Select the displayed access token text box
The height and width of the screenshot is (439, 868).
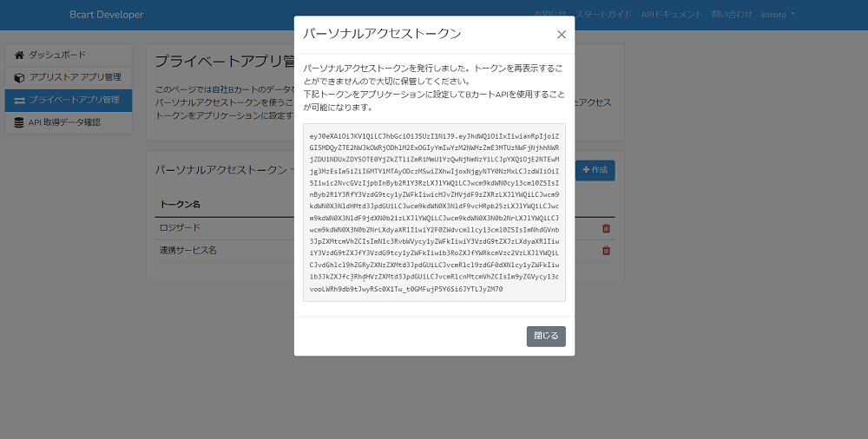434,213
